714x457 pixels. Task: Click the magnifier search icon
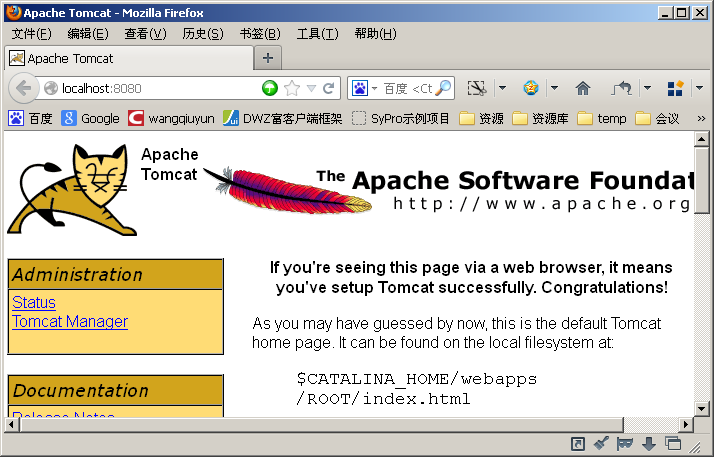443,88
